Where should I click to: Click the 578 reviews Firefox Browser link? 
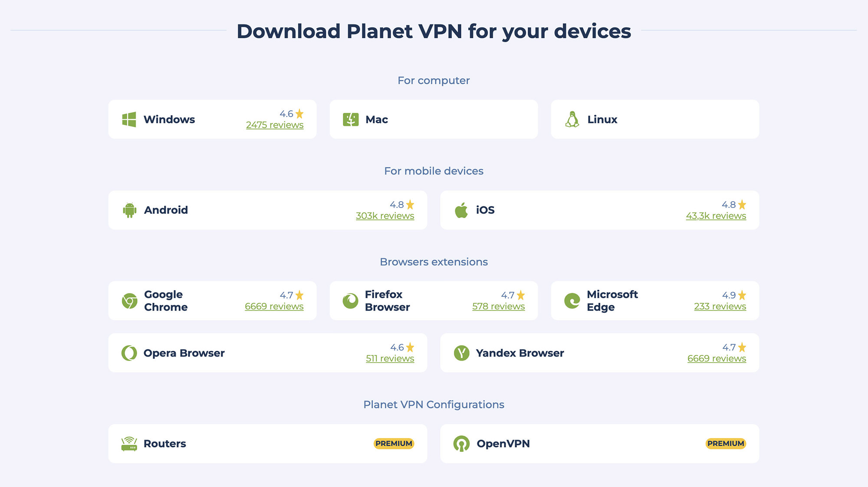coord(497,305)
